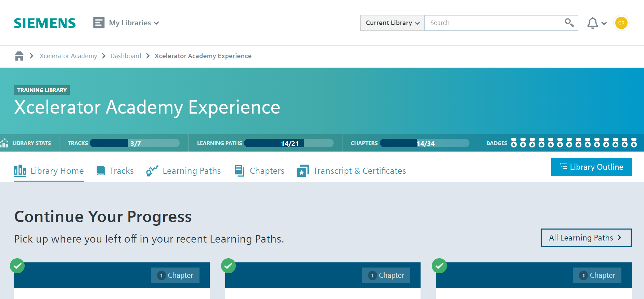Open the My Libraries dropdown

[134, 23]
